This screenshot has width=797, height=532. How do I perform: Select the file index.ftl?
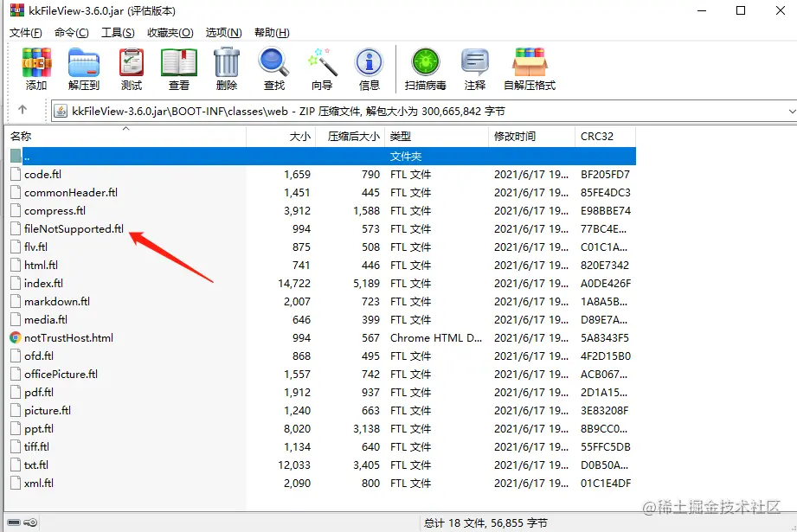click(x=43, y=284)
